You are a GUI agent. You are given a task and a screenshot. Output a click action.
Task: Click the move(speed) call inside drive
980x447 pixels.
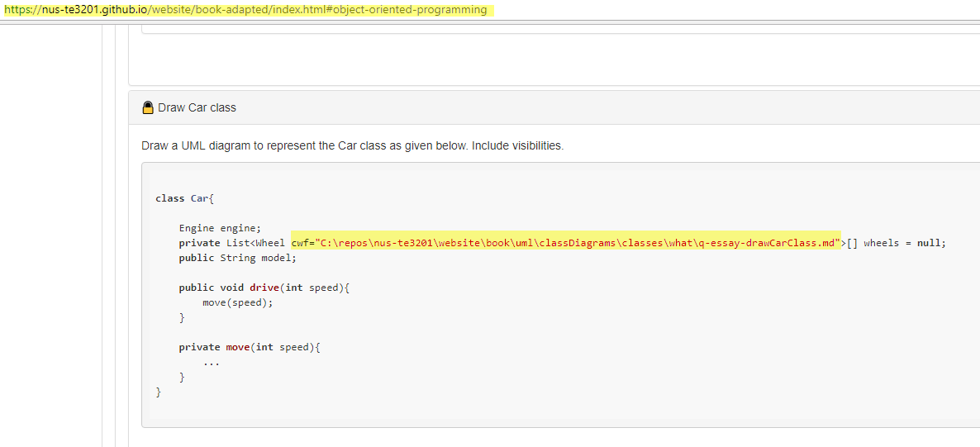click(238, 302)
